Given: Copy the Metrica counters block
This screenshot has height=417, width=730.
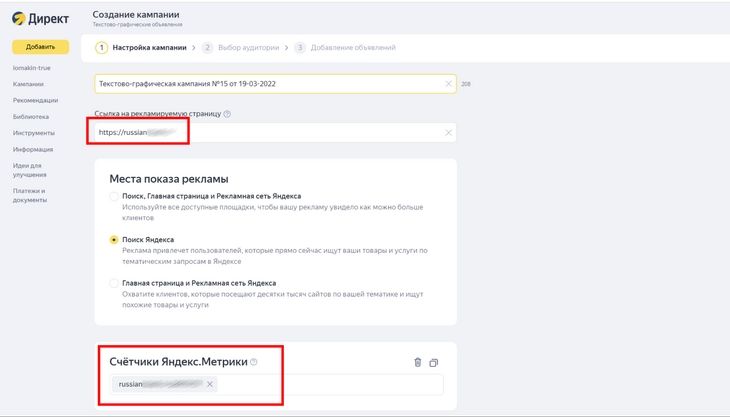Looking at the screenshot, I should pos(433,363).
